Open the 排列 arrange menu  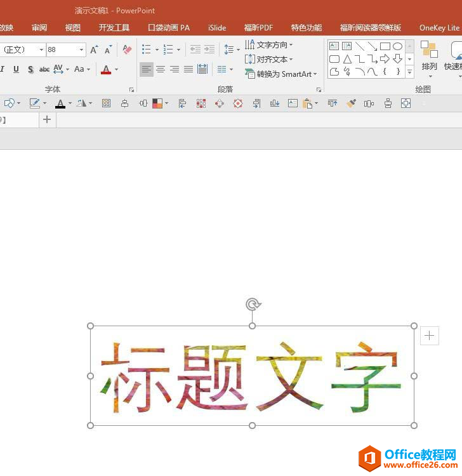click(x=429, y=59)
